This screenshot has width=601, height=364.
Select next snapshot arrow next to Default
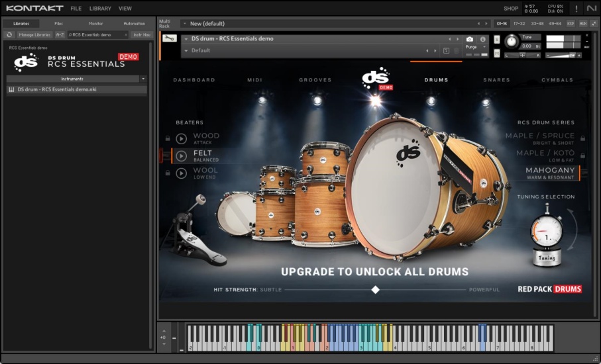(x=435, y=50)
